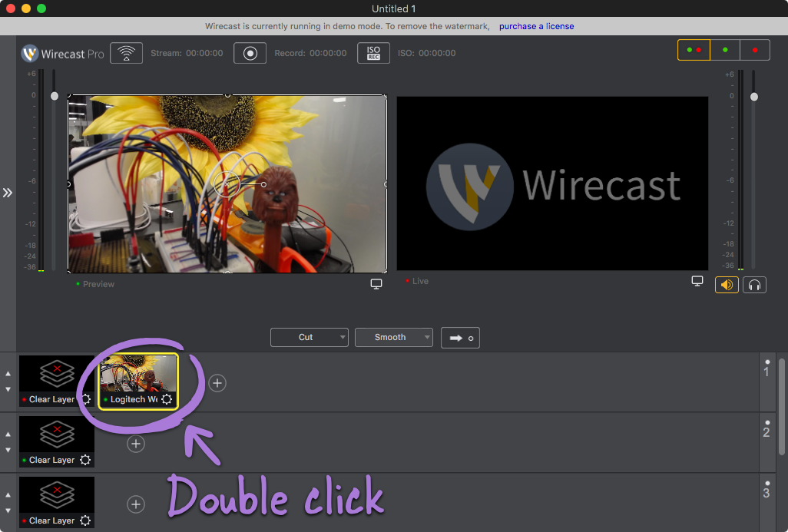Click the Live output Wirecast canvas
Viewport: 788px width, 532px height.
pos(552,183)
